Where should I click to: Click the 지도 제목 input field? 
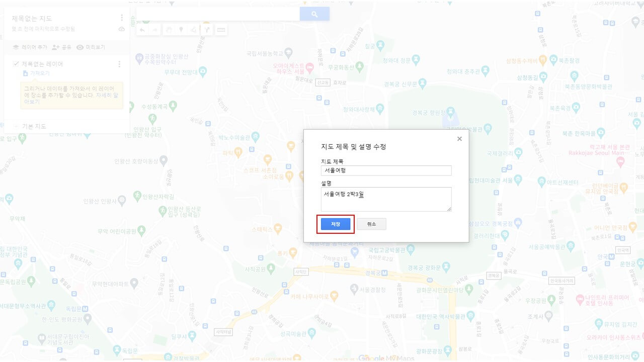click(386, 170)
